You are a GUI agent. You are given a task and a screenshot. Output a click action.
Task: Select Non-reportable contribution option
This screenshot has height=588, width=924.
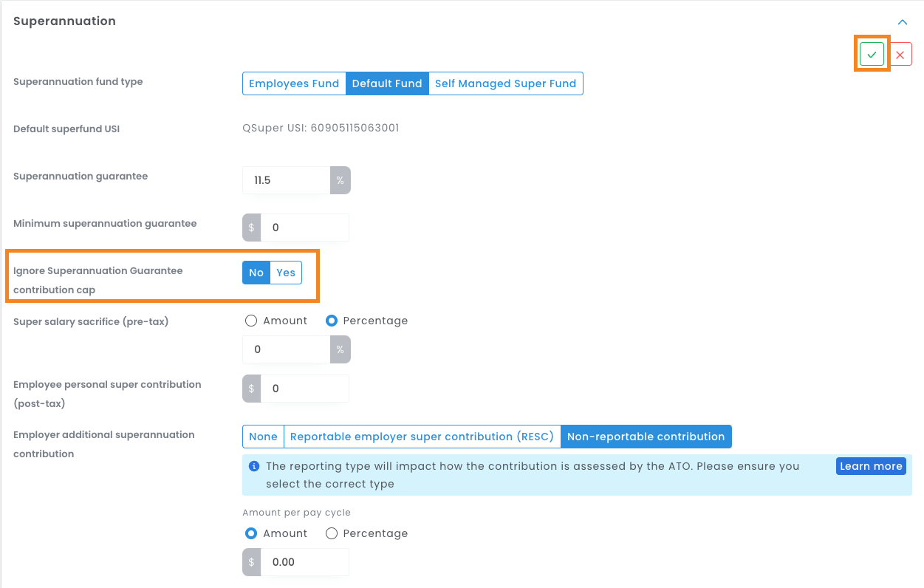[x=646, y=437]
